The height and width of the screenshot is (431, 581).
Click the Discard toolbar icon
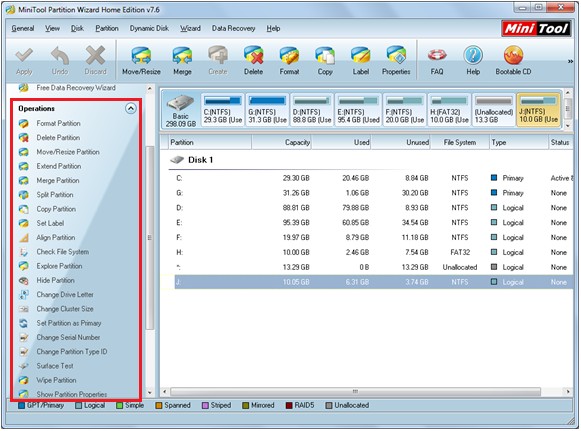pos(96,56)
